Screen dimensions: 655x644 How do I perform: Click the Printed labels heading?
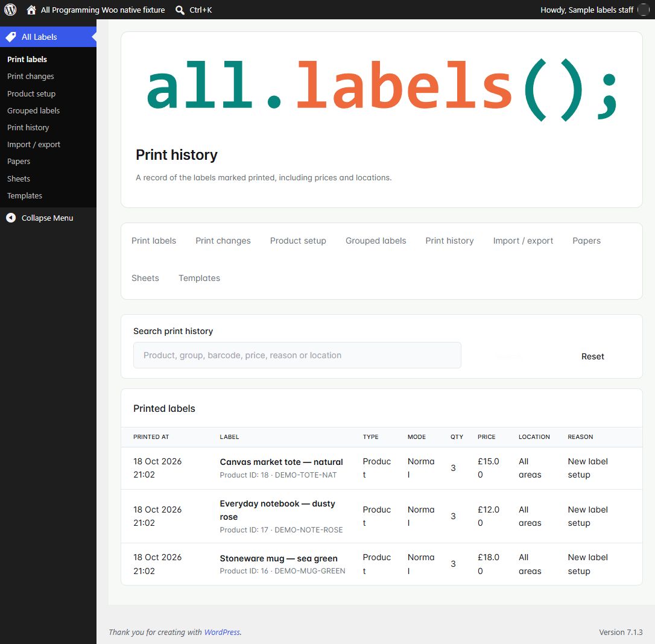164,408
